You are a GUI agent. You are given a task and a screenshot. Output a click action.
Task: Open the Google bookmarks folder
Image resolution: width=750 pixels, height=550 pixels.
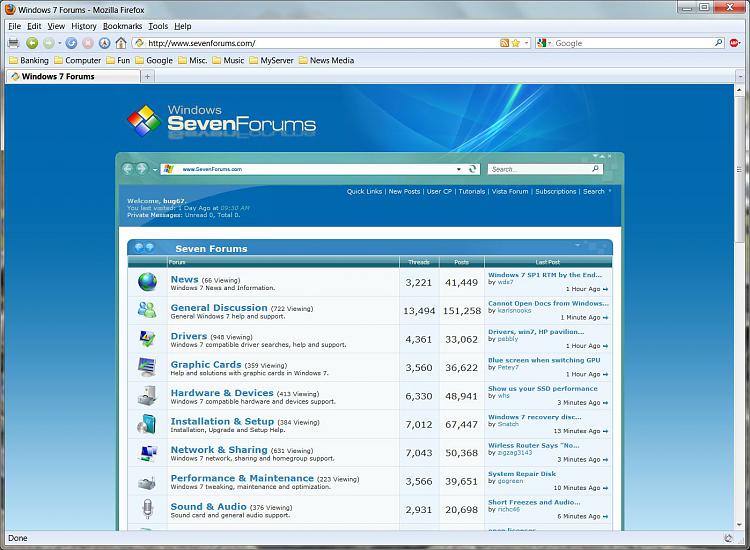(x=154, y=60)
